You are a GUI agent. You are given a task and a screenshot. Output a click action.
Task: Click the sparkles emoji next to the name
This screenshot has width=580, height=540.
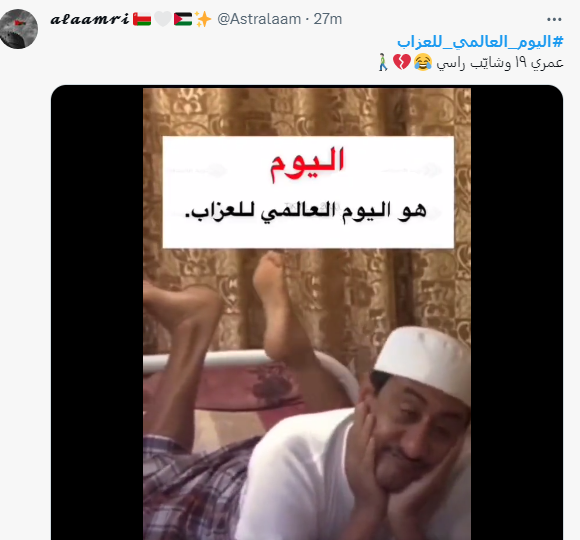coord(203,19)
